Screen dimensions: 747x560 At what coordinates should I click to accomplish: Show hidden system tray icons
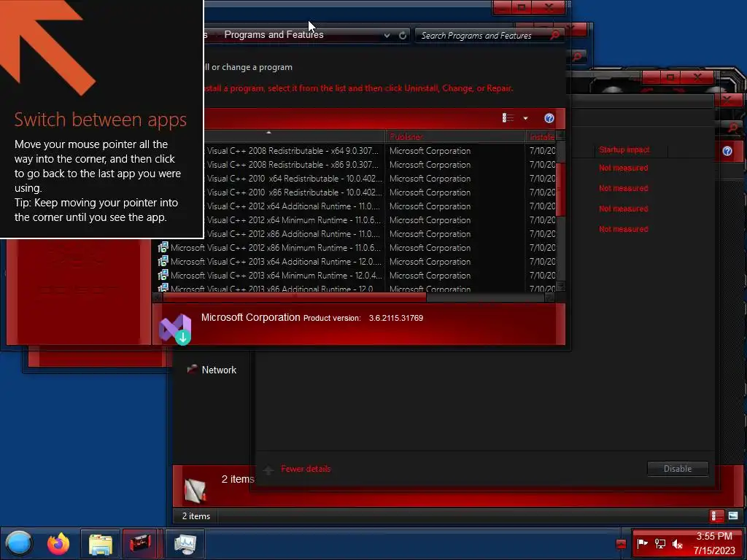click(621, 544)
